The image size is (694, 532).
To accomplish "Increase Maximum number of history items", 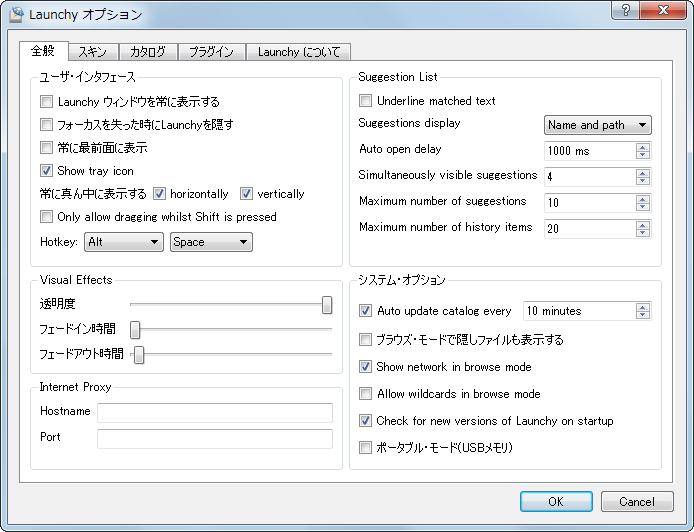I will pyautogui.click(x=643, y=225).
